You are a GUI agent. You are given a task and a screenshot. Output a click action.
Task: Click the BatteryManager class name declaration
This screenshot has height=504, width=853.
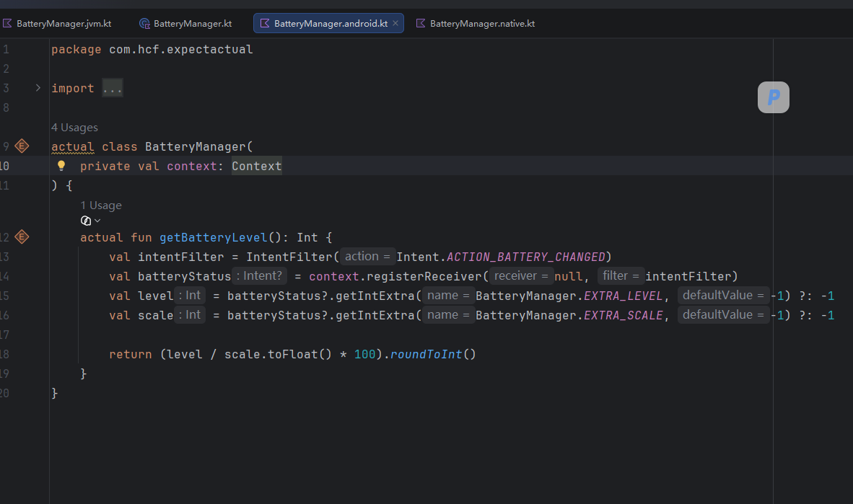(196, 147)
